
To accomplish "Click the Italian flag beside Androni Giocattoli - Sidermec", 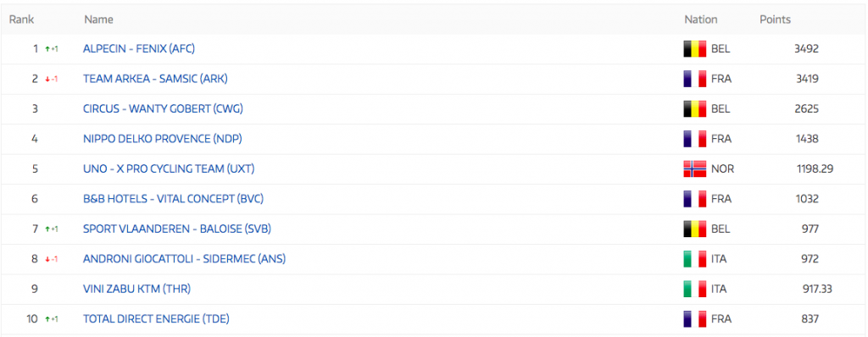I will click(x=695, y=259).
